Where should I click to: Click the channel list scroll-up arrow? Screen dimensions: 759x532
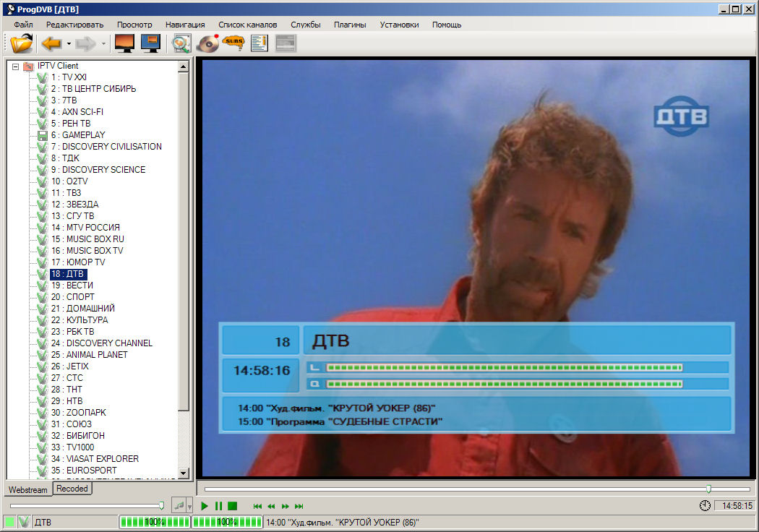(183, 66)
